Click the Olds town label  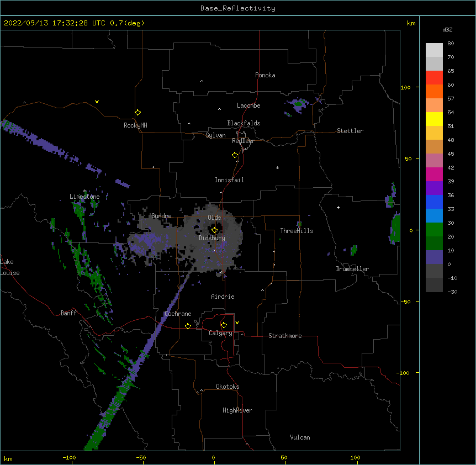click(x=214, y=218)
